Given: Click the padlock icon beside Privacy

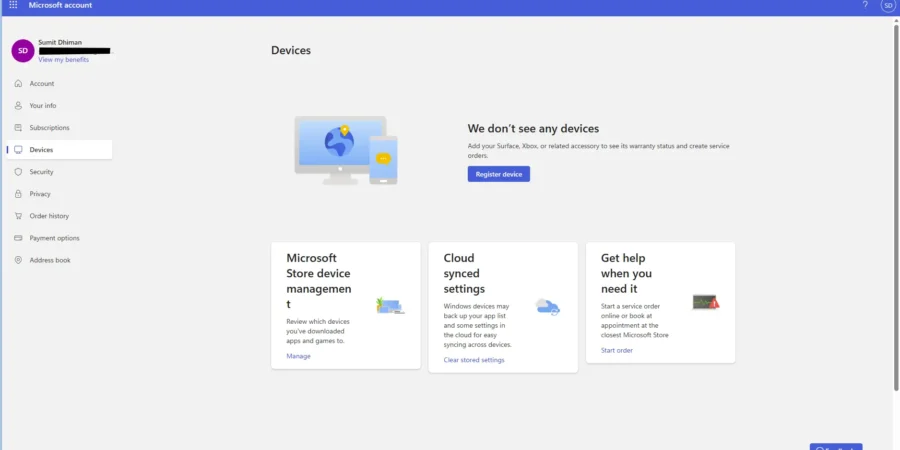Looking at the screenshot, I should [18, 194].
